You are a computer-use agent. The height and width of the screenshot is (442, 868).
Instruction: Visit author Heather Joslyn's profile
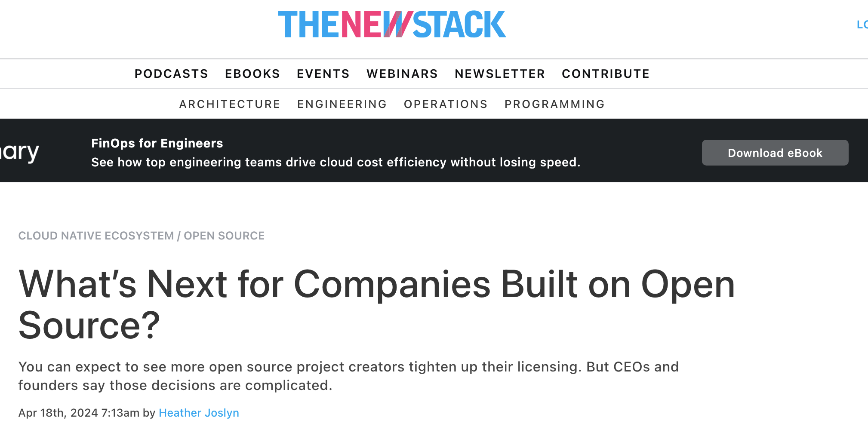point(199,413)
